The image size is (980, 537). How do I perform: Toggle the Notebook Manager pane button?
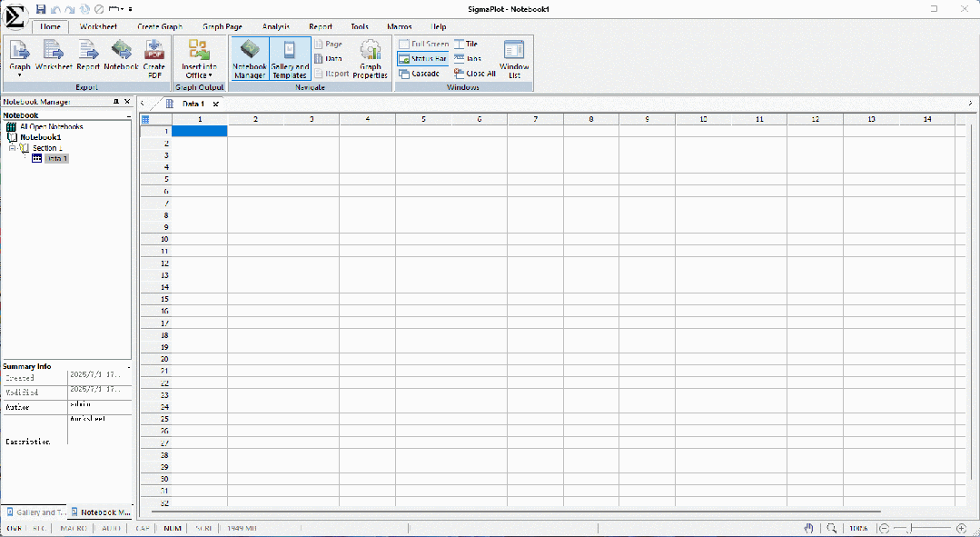(x=250, y=58)
